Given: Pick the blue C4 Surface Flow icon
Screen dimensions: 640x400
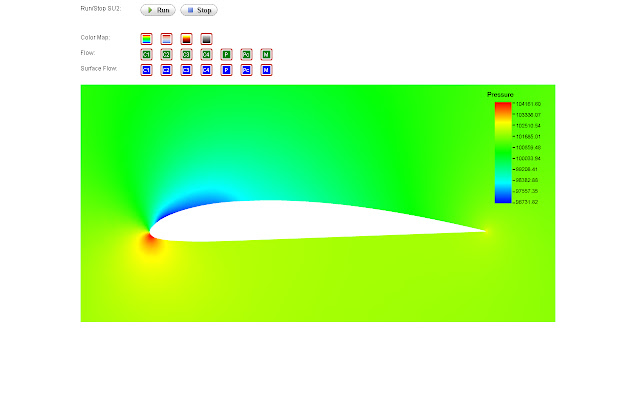Looking at the screenshot, I should pos(207,70).
